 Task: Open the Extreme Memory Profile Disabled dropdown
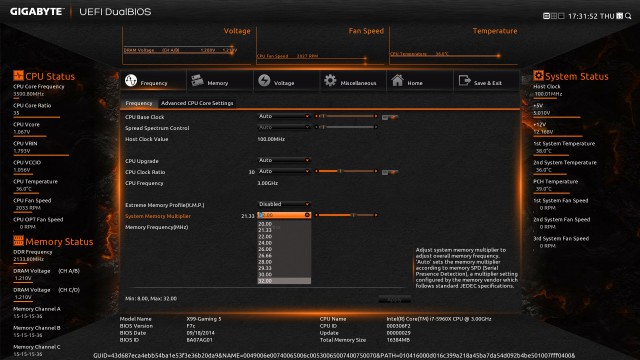284,204
